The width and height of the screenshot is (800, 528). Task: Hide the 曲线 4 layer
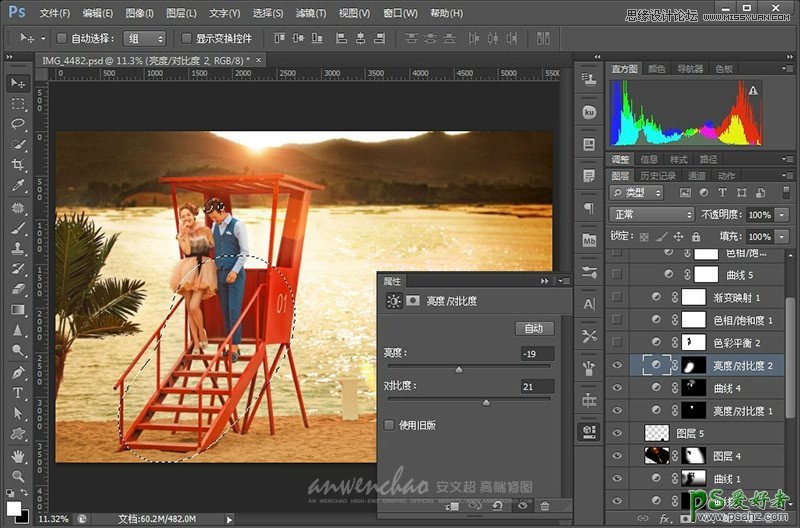(x=618, y=388)
